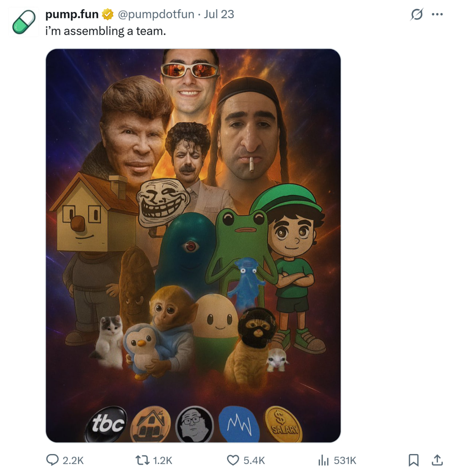Open the reply comment icon
This screenshot has width=451, height=476.
52,460
